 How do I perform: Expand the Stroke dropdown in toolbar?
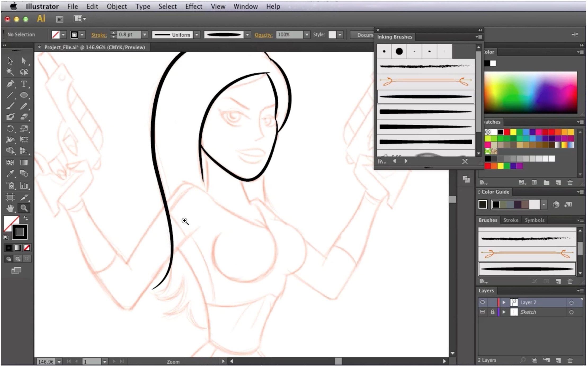pyautogui.click(x=145, y=35)
